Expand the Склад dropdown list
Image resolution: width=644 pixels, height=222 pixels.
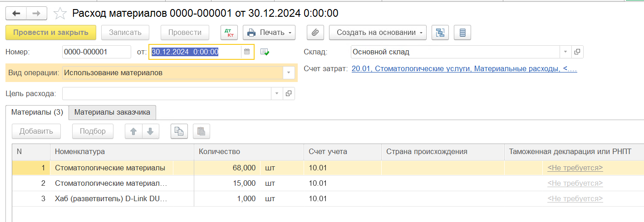[565, 52]
